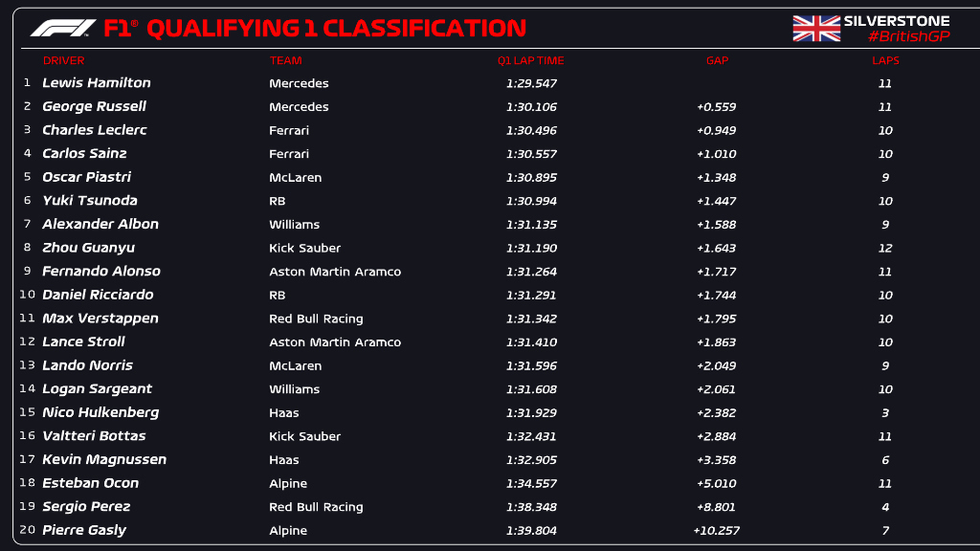Open the #BritishGP hashtag

[908, 36]
